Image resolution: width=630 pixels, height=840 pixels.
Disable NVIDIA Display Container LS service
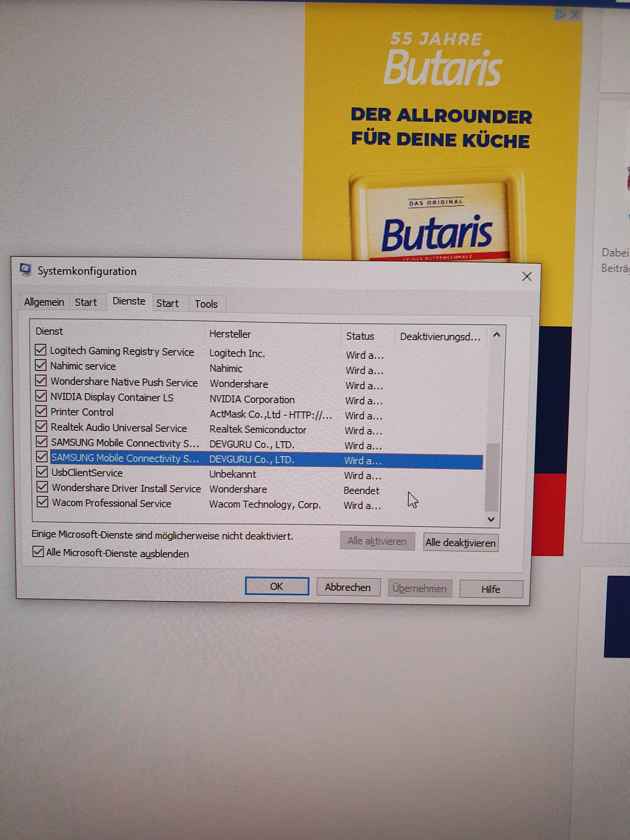41,396
